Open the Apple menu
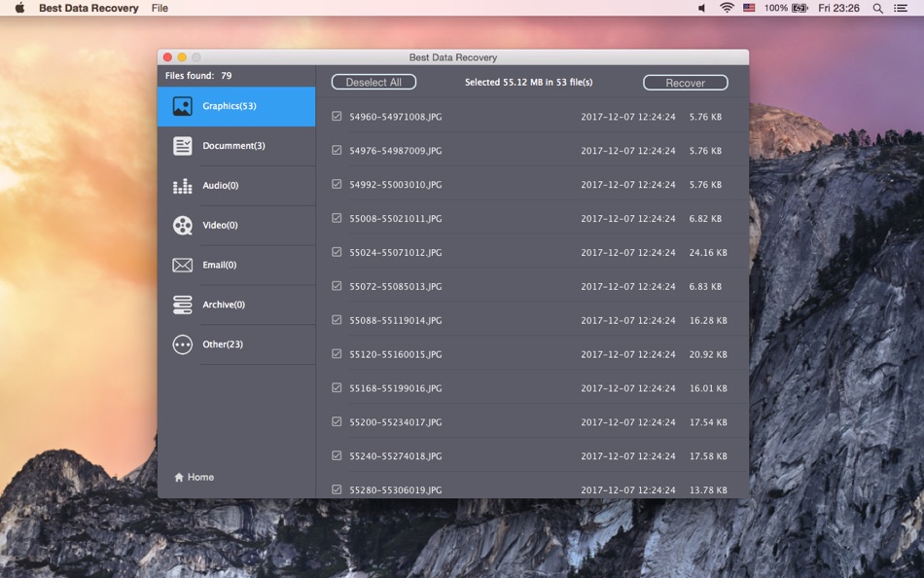Screen dimensions: 924x578 click(19, 8)
